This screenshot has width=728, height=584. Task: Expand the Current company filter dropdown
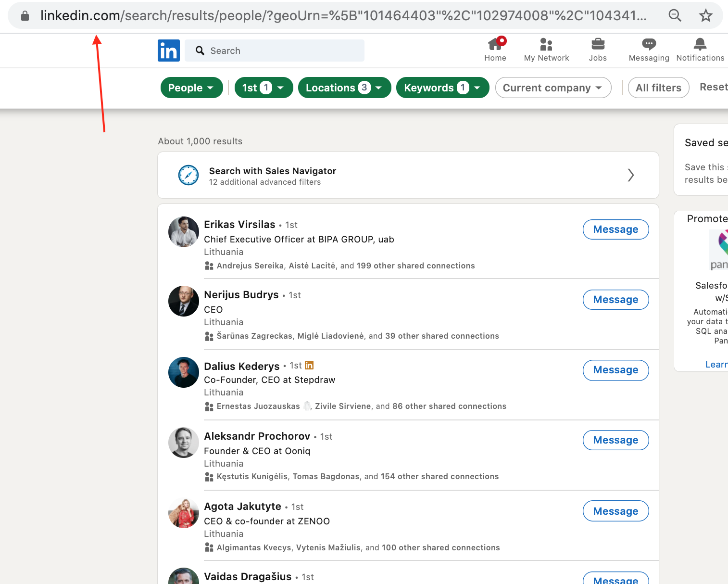pyautogui.click(x=553, y=88)
